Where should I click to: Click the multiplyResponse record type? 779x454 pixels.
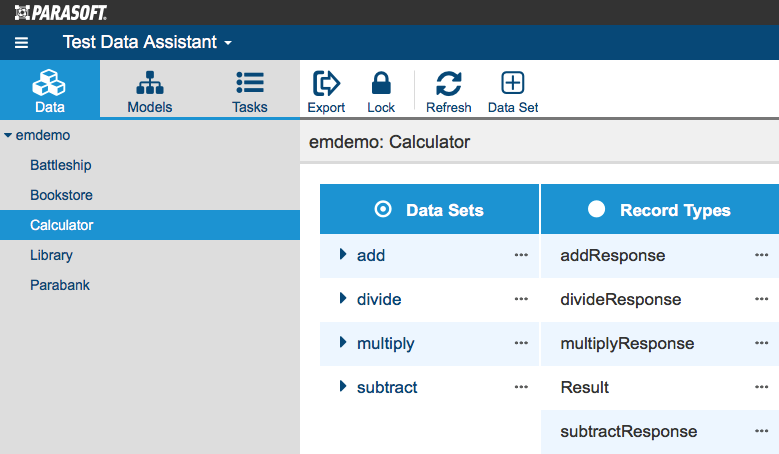tap(627, 344)
